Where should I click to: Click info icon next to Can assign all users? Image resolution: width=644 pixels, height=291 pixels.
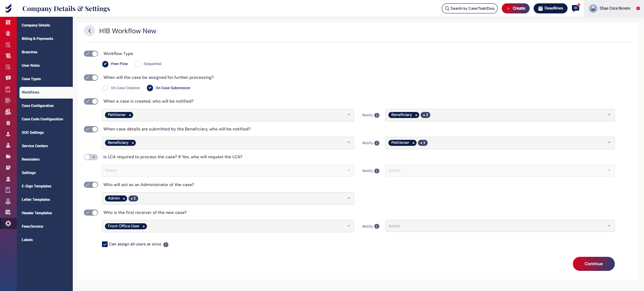[166, 245]
